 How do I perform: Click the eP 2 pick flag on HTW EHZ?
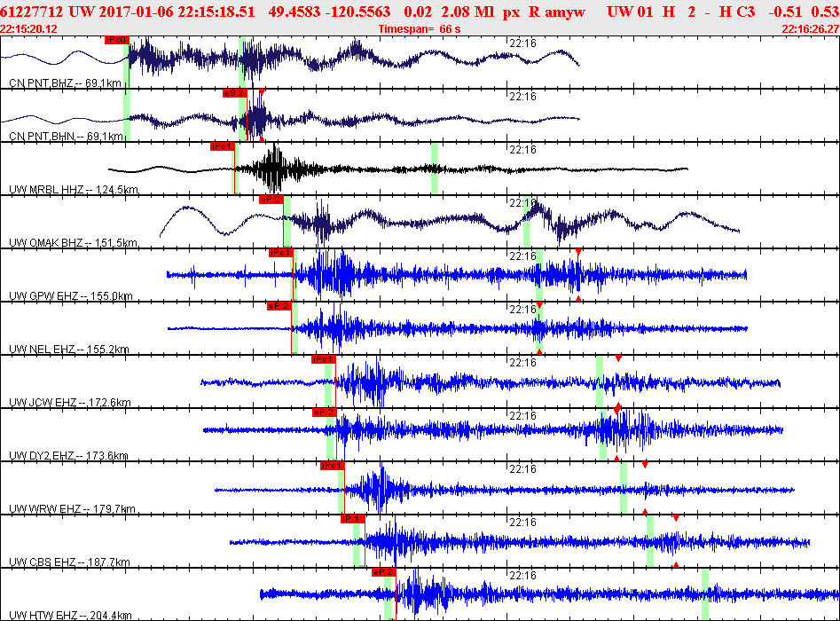click(x=384, y=571)
